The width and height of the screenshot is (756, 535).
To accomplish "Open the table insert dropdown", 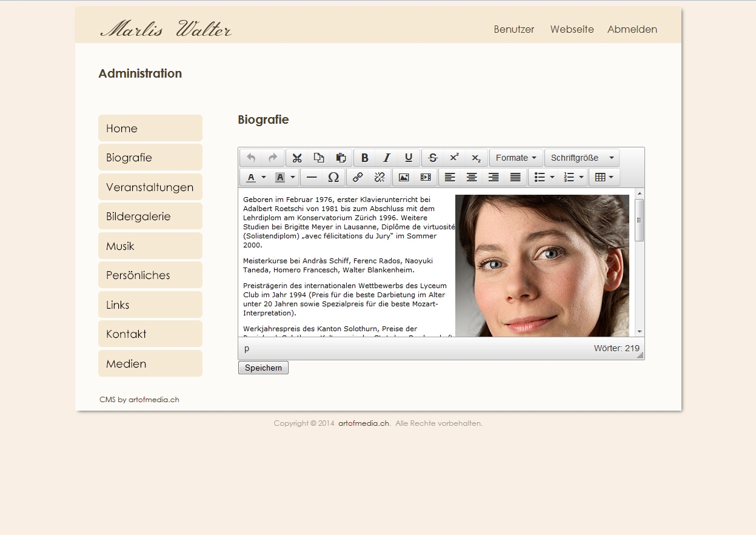I will [x=604, y=177].
